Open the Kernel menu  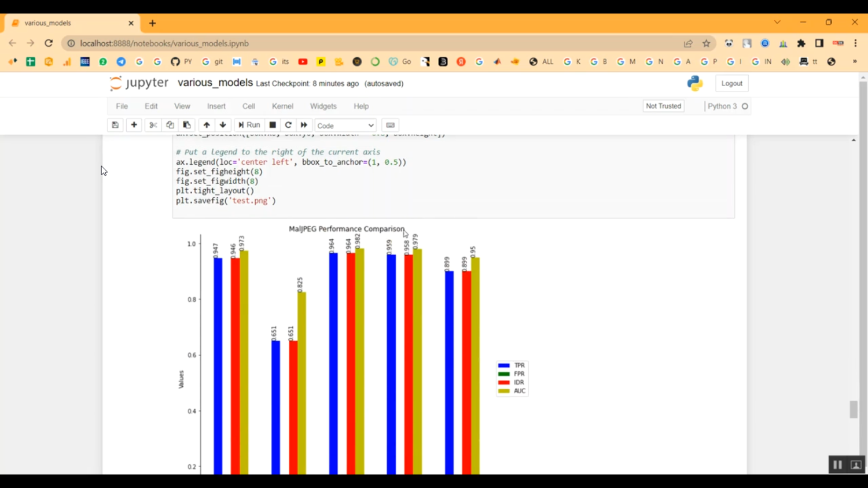282,106
